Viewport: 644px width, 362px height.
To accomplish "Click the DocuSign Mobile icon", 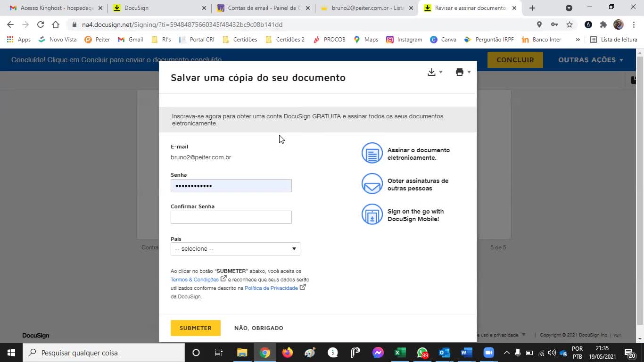I will tap(372, 214).
